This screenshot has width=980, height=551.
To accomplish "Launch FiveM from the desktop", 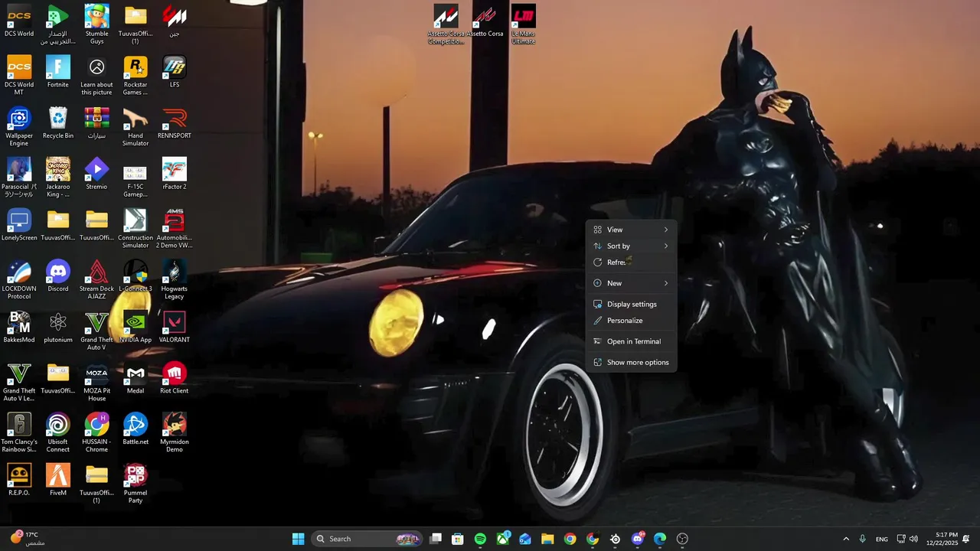I will point(58,480).
